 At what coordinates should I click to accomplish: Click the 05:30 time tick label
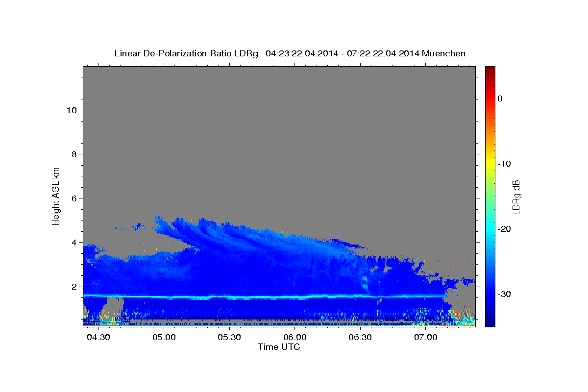click(x=230, y=338)
